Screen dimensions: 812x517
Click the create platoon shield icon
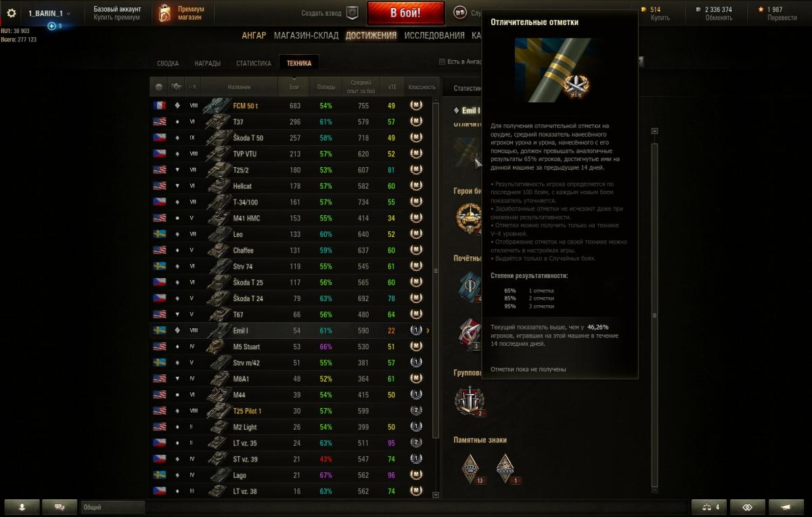point(352,13)
